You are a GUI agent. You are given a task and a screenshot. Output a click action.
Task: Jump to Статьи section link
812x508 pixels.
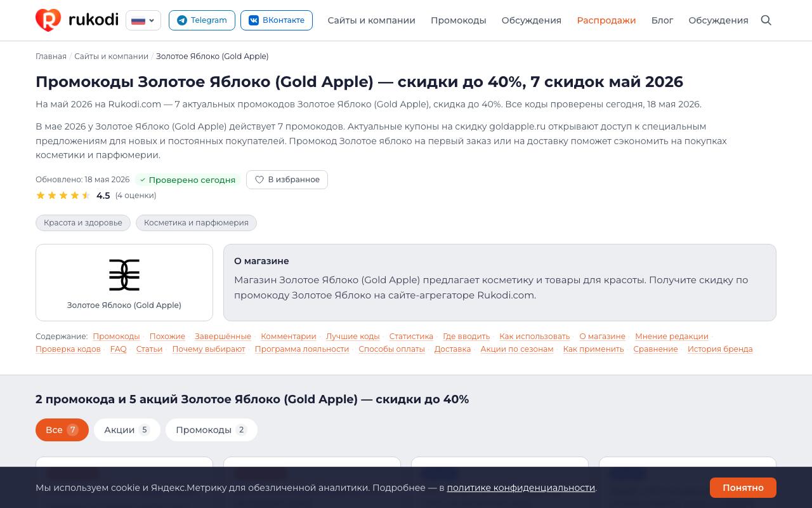coord(149,349)
